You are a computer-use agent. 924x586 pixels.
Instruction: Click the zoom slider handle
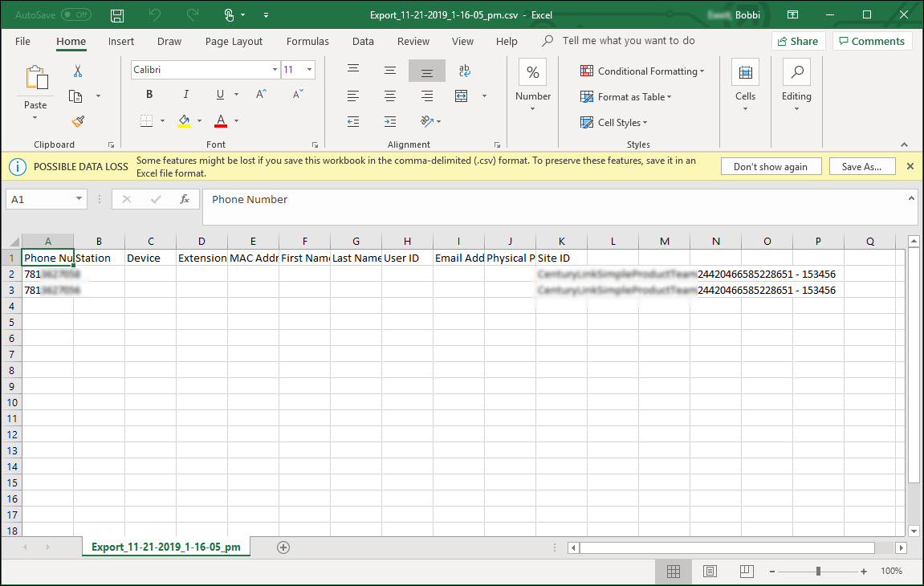click(818, 572)
